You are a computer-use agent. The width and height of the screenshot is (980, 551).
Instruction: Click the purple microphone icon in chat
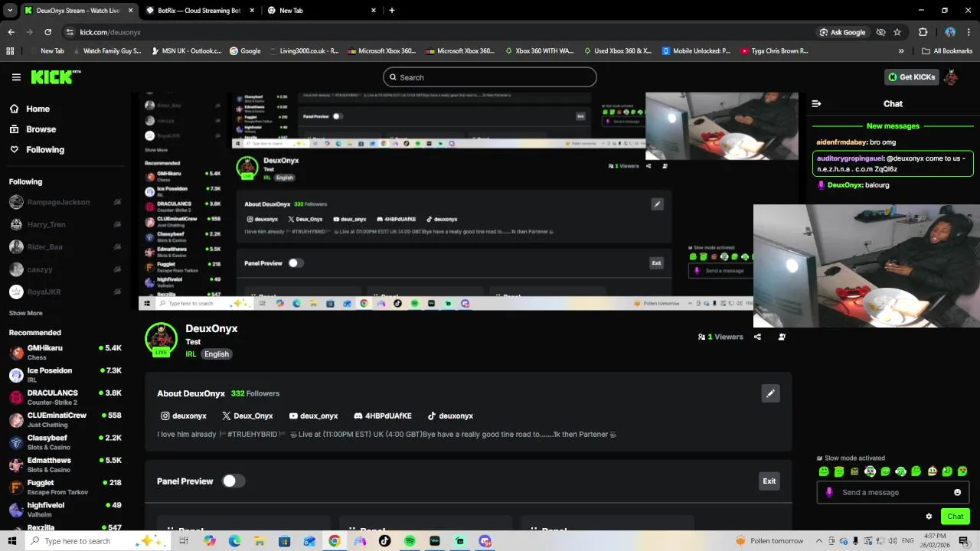point(829,492)
